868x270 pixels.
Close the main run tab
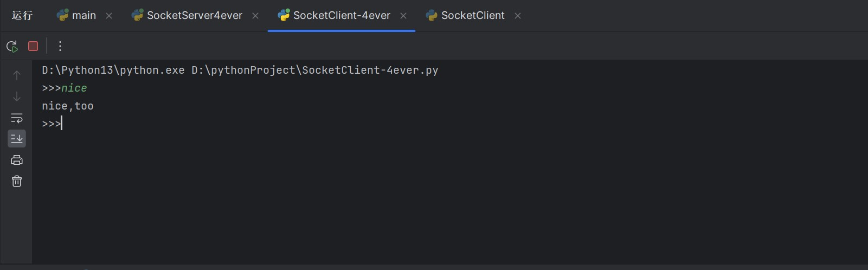pos(109,16)
